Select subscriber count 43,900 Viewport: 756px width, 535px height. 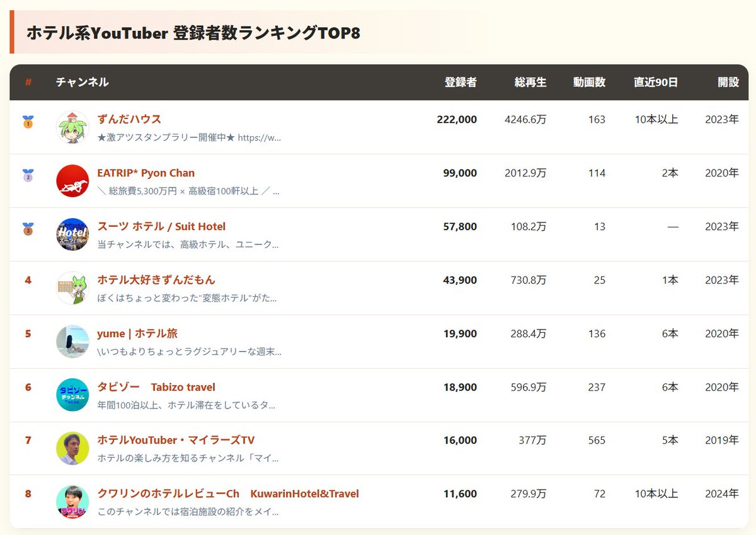460,280
